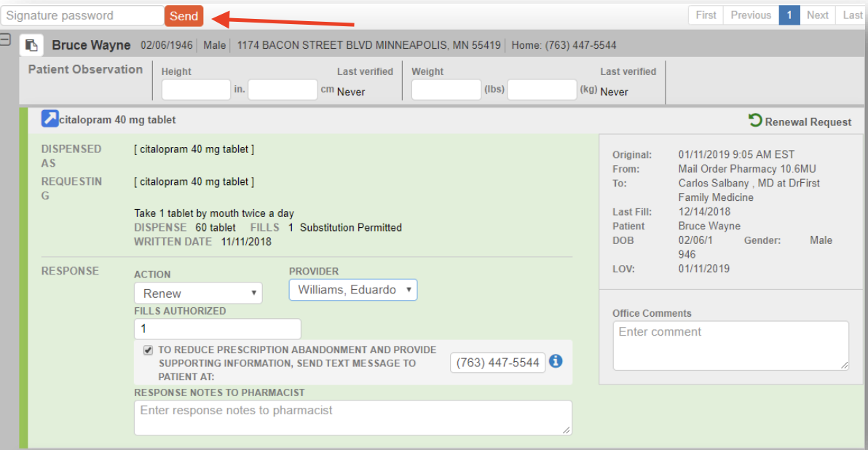Click the blue info icon beside phone

pyautogui.click(x=556, y=361)
